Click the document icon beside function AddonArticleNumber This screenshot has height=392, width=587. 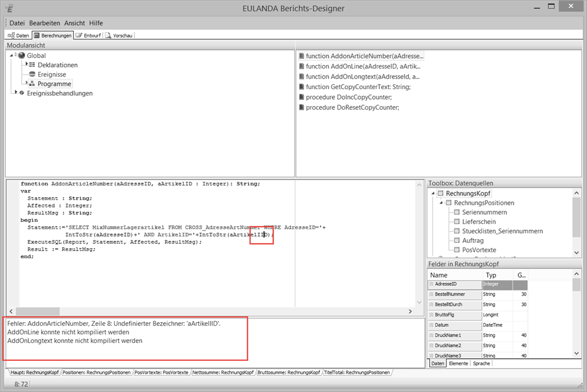[x=301, y=56]
